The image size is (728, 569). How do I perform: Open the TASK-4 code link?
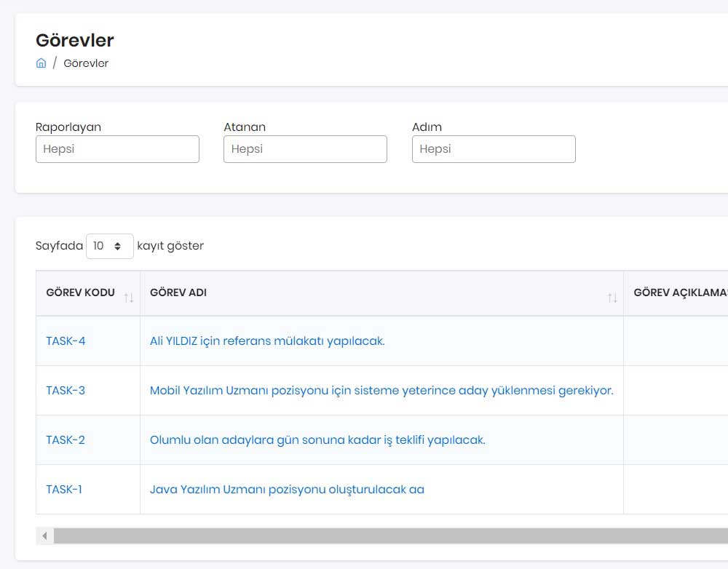[x=66, y=341]
